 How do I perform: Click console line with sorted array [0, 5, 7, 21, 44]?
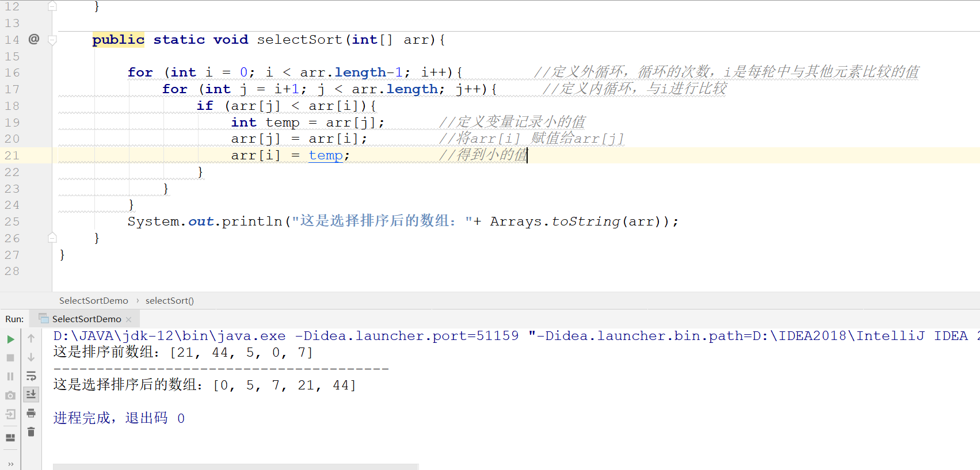(205, 385)
